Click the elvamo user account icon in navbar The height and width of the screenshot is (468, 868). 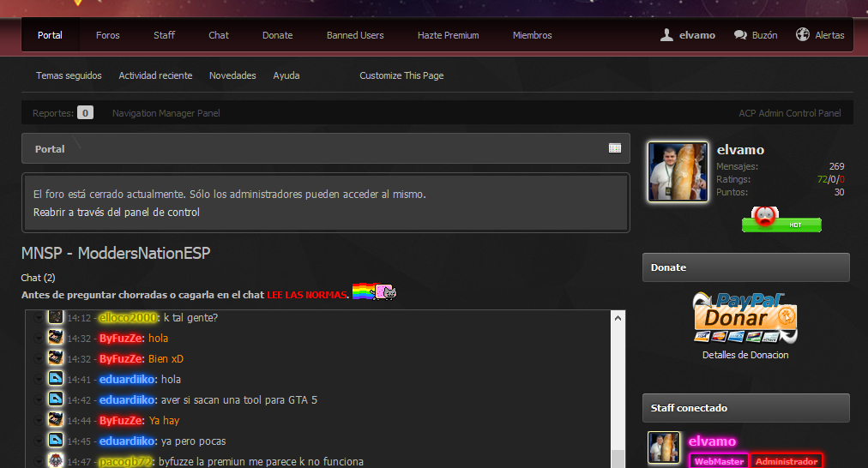[666, 35]
